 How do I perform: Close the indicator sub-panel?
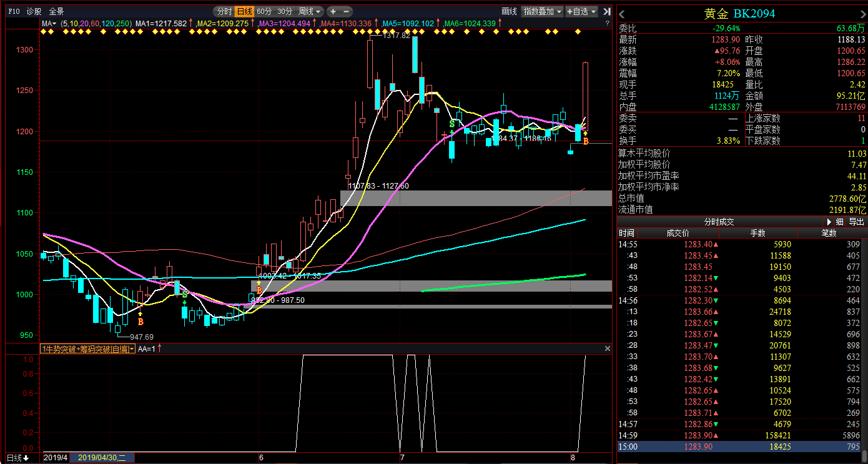pos(606,348)
